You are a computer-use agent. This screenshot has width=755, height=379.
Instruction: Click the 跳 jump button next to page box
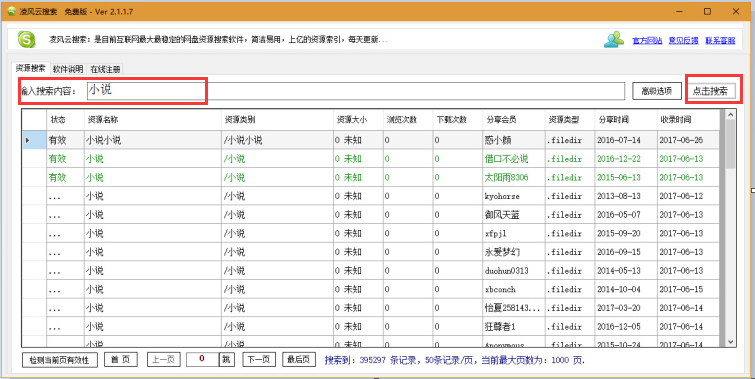(227, 359)
